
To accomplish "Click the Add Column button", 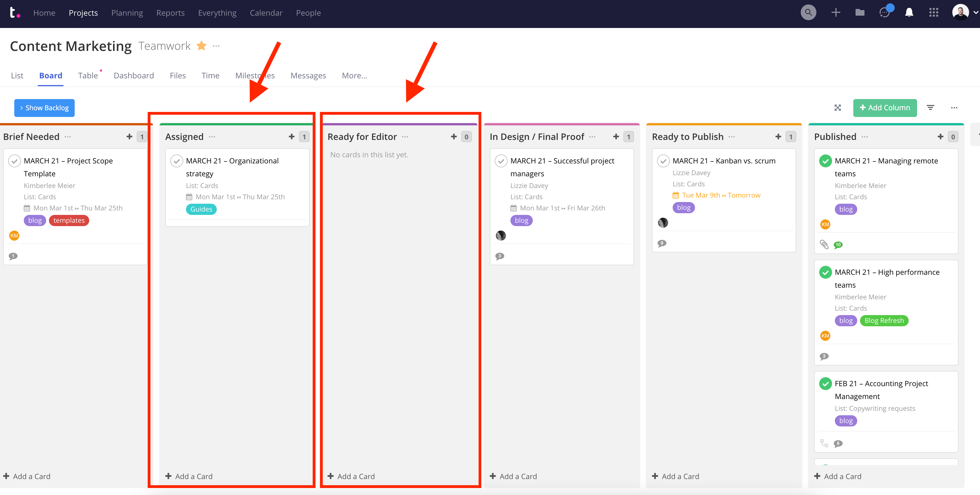I will click(885, 108).
